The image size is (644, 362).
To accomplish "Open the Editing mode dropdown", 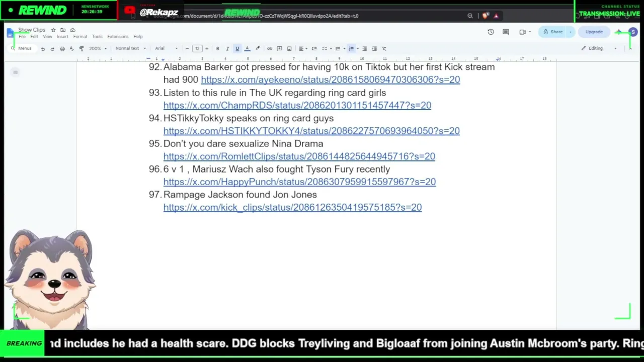I will point(599,48).
